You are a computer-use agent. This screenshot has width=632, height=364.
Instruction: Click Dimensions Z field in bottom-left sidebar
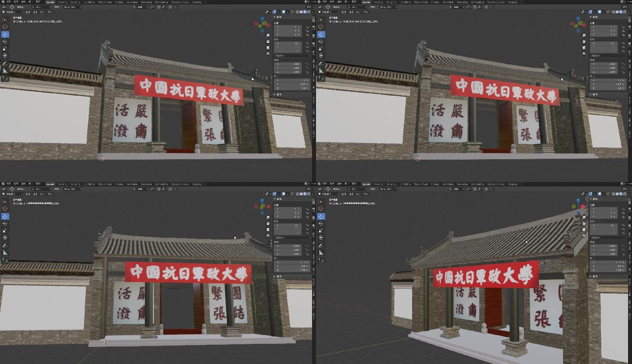pos(292,270)
